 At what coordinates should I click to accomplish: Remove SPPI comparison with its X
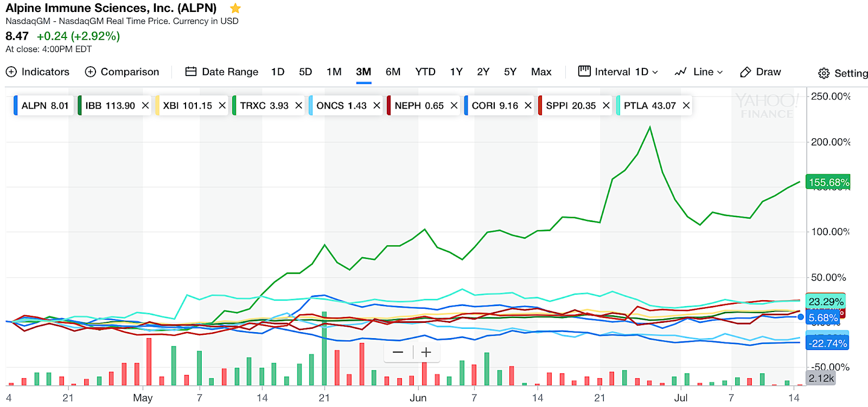coord(606,105)
